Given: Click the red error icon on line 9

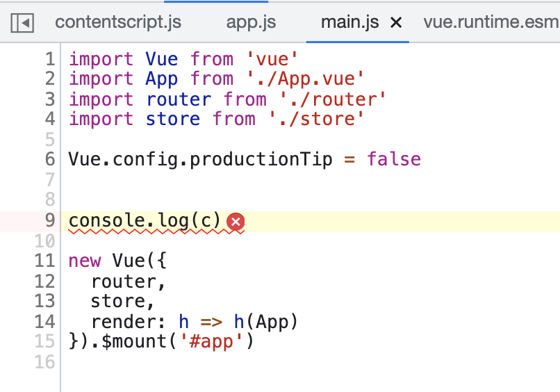Looking at the screenshot, I should [x=236, y=222].
